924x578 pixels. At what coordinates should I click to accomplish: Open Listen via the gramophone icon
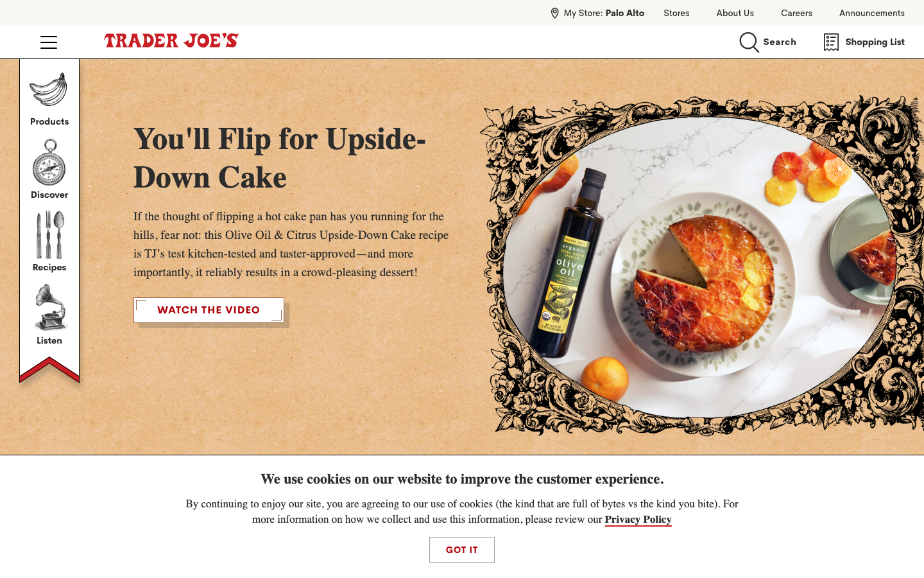[x=50, y=308]
